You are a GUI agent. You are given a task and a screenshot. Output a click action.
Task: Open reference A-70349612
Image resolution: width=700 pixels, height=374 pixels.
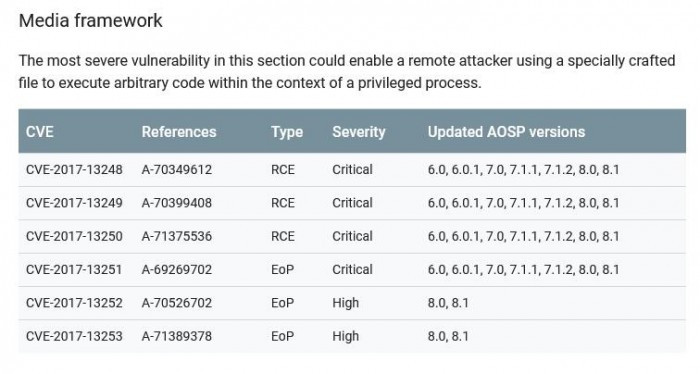click(177, 170)
